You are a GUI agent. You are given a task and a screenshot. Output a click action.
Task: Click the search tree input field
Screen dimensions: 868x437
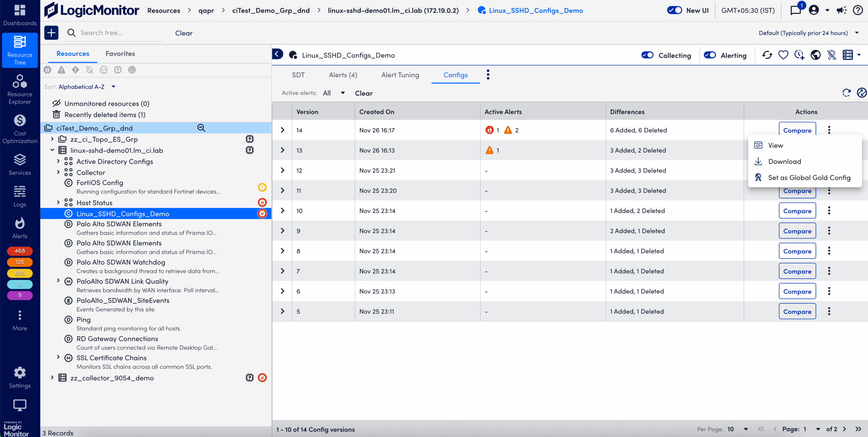112,33
